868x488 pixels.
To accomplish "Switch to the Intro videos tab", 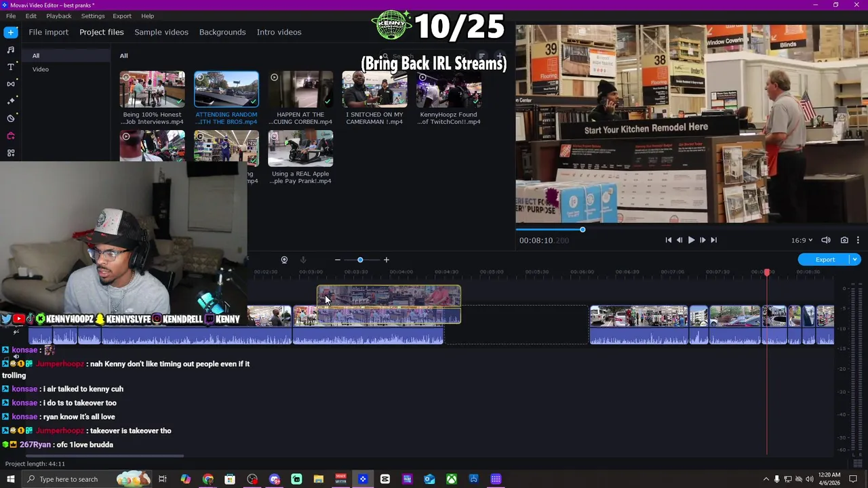I will coord(279,32).
